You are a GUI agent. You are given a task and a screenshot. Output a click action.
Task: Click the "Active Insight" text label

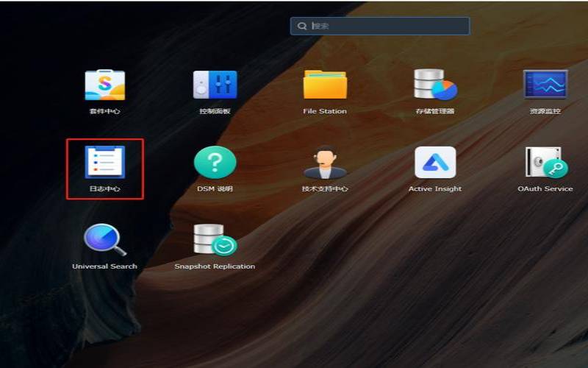(435, 189)
